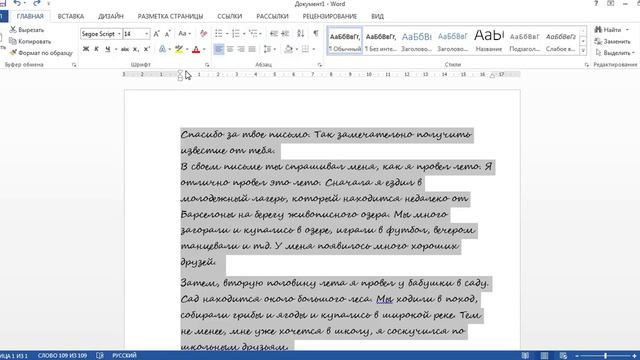The image size is (640, 360).
Task: Select the Обычный style
Action: (x=345, y=41)
